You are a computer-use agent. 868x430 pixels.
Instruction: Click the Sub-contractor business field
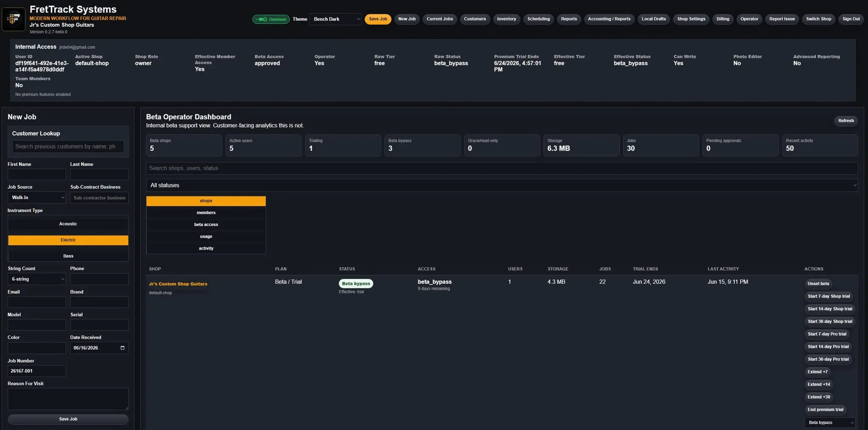[x=99, y=198]
